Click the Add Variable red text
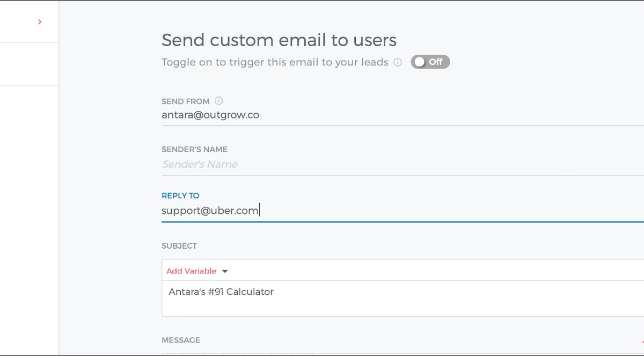 tap(191, 271)
